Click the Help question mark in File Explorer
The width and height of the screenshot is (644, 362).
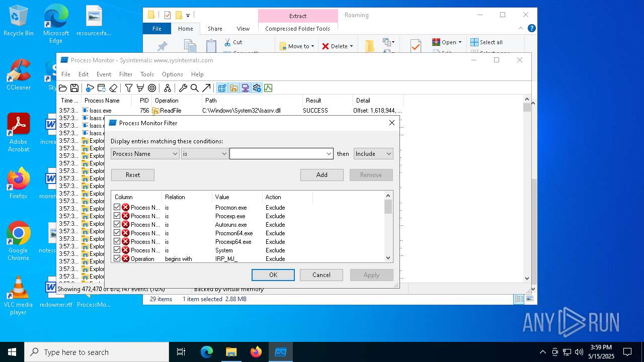point(531,29)
